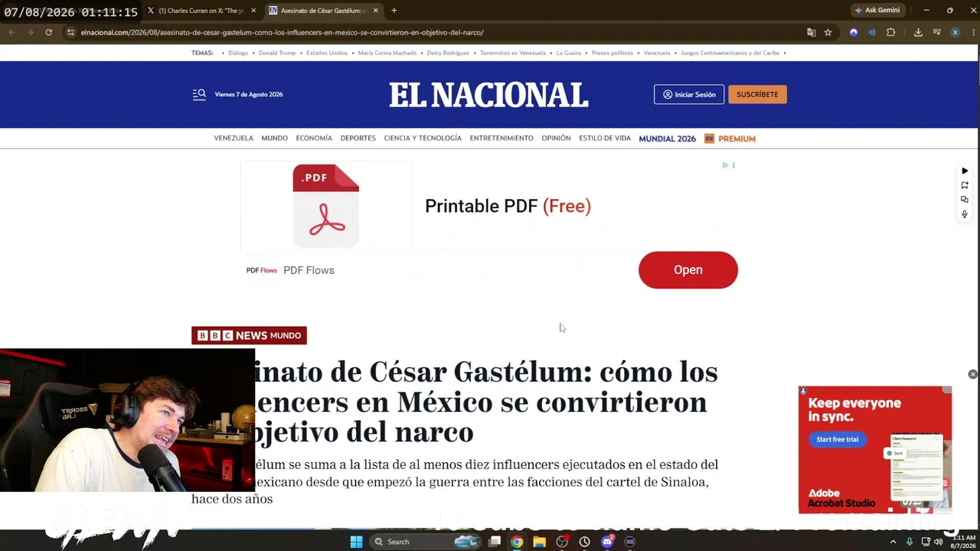Open Discord from the taskbar
Screen dimensions: 980x551
click(607, 542)
